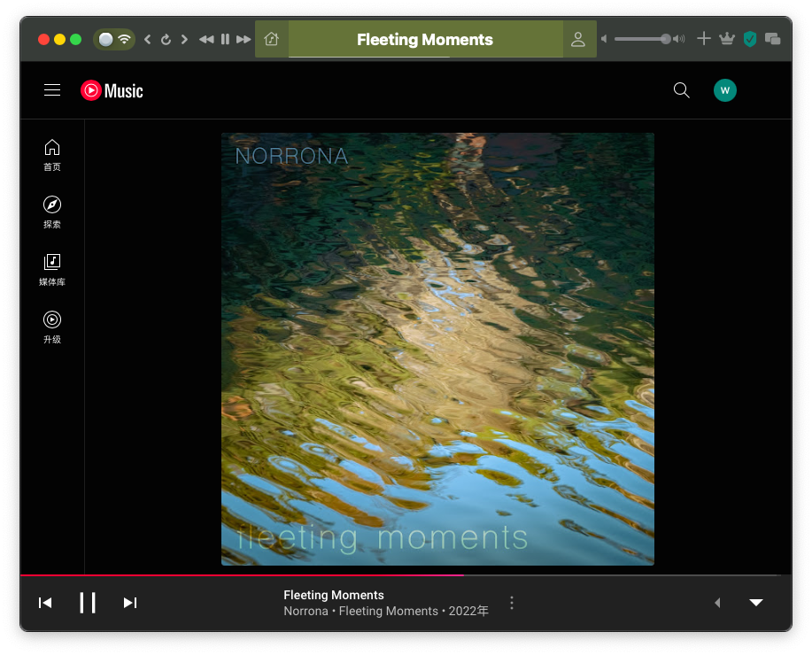The height and width of the screenshot is (655, 812).
Task: Open the Fleeting Moments album link
Action: click(x=389, y=611)
